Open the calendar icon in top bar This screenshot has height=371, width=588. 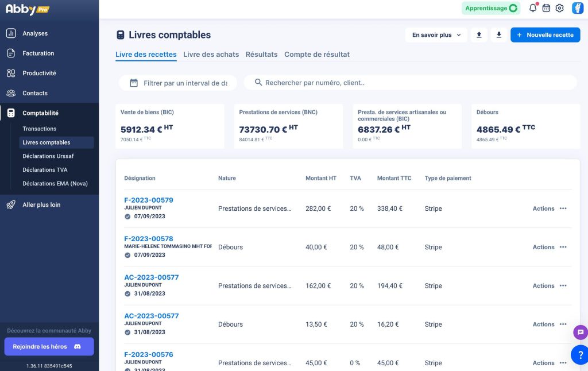click(x=547, y=8)
